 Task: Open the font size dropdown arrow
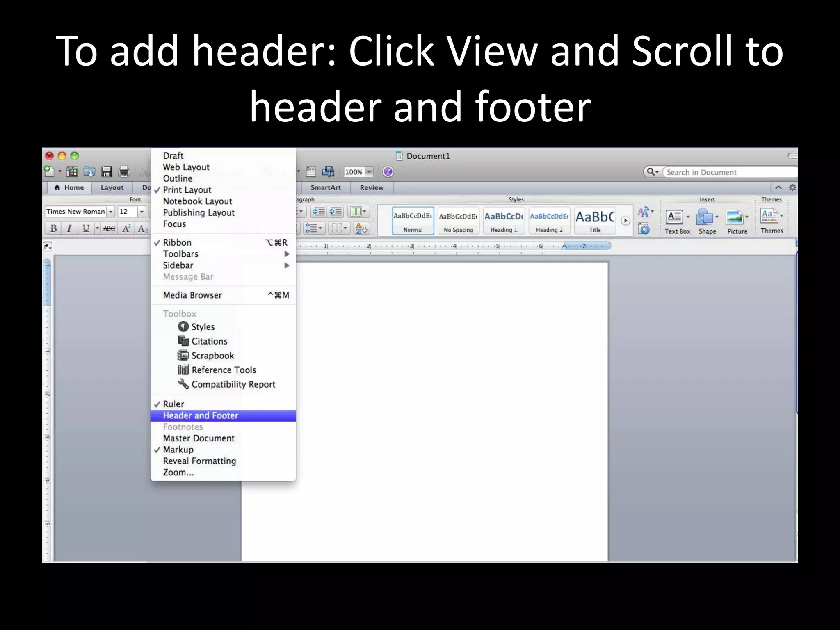point(142,212)
